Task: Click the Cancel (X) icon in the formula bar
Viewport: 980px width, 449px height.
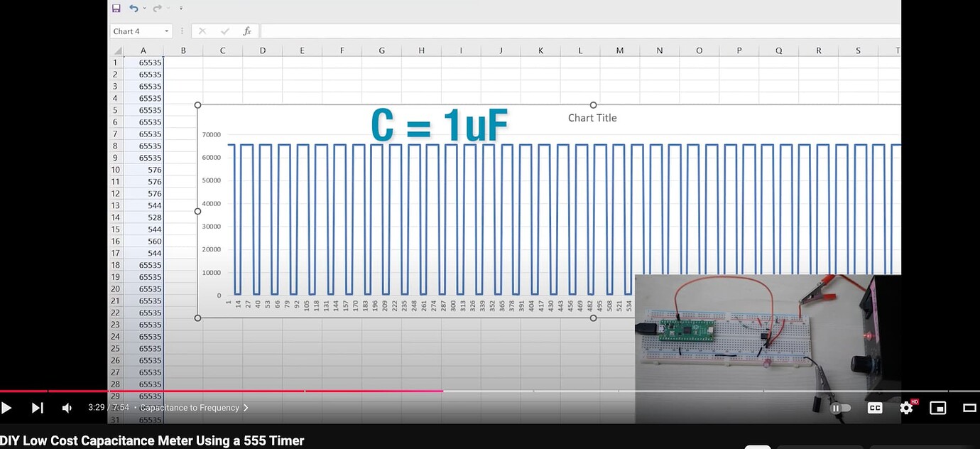Action: point(202,31)
